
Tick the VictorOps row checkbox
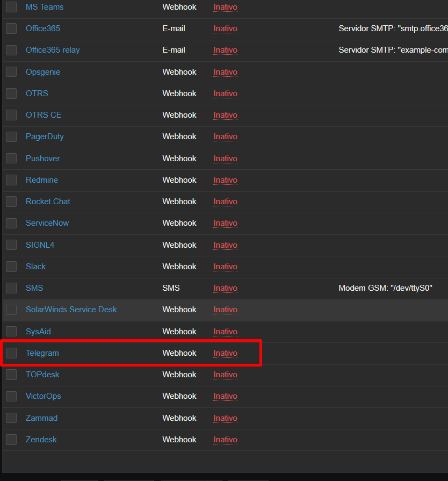[11, 396]
